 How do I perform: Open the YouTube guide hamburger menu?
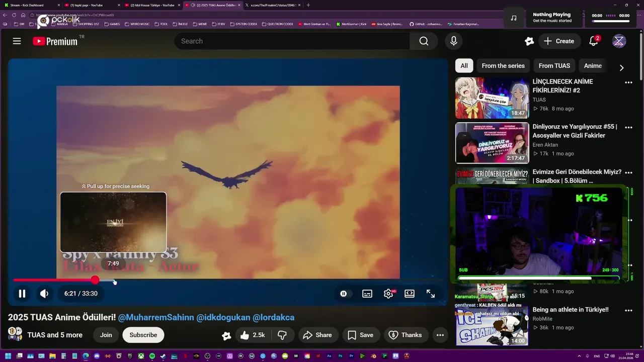[17, 41]
